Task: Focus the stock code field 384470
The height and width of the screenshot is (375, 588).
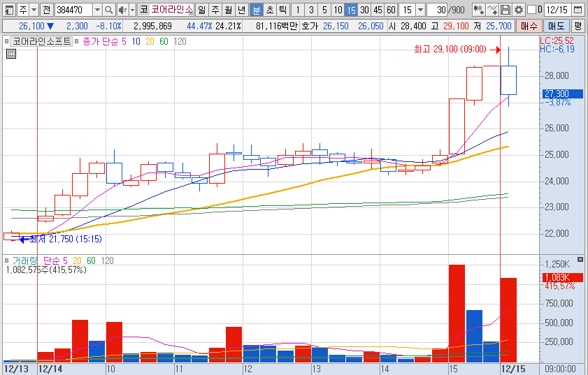Action: [73, 10]
